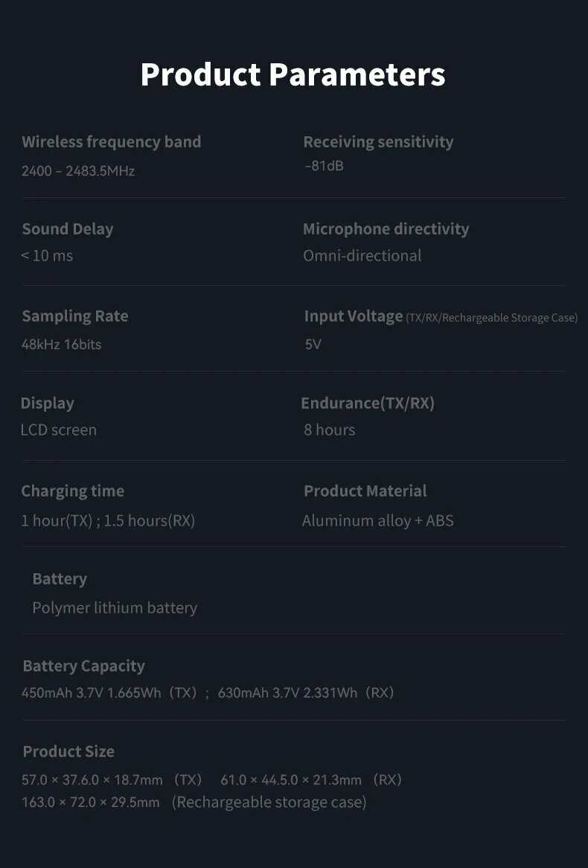Click the Endurance(TX/RX) label
Viewport: 588px width, 868px height.
pos(368,403)
